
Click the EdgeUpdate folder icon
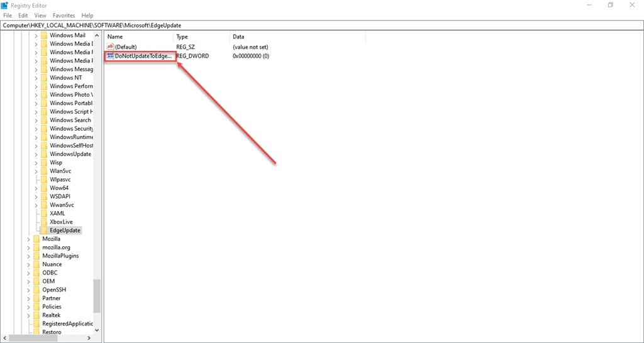point(44,231)
